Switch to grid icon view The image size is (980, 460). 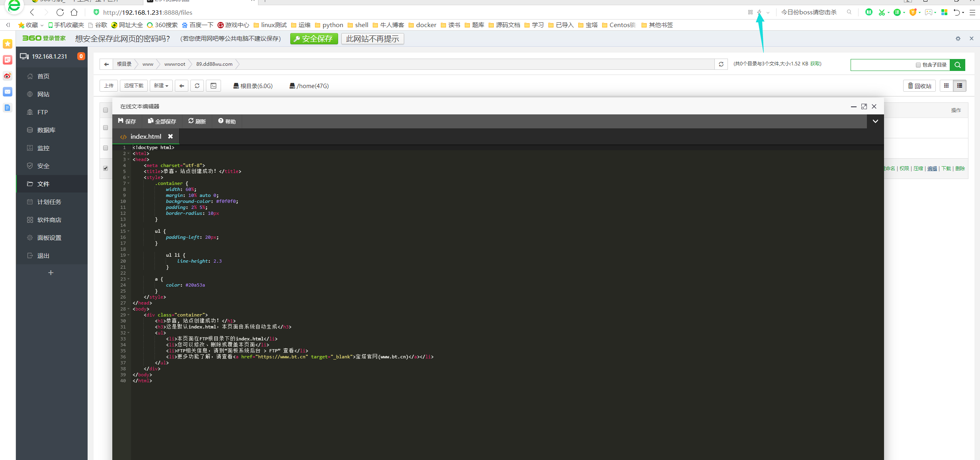click(x=946, y=86)
